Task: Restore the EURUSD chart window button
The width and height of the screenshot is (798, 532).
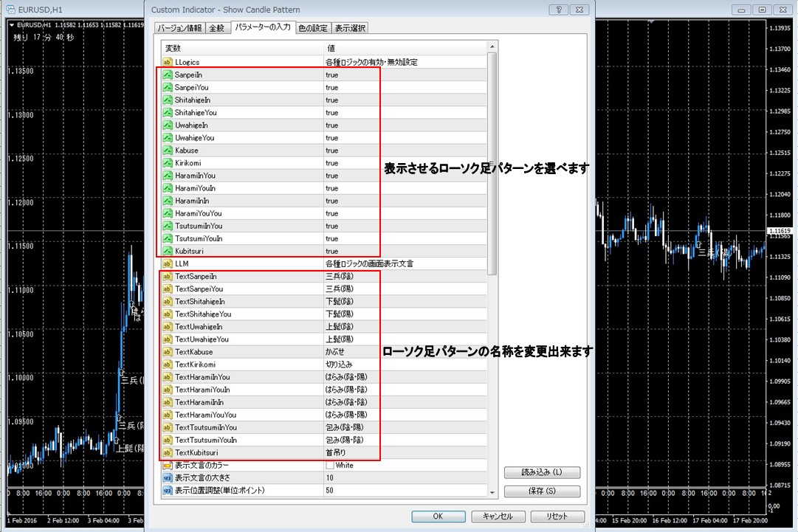Action: tap(762, 10)
